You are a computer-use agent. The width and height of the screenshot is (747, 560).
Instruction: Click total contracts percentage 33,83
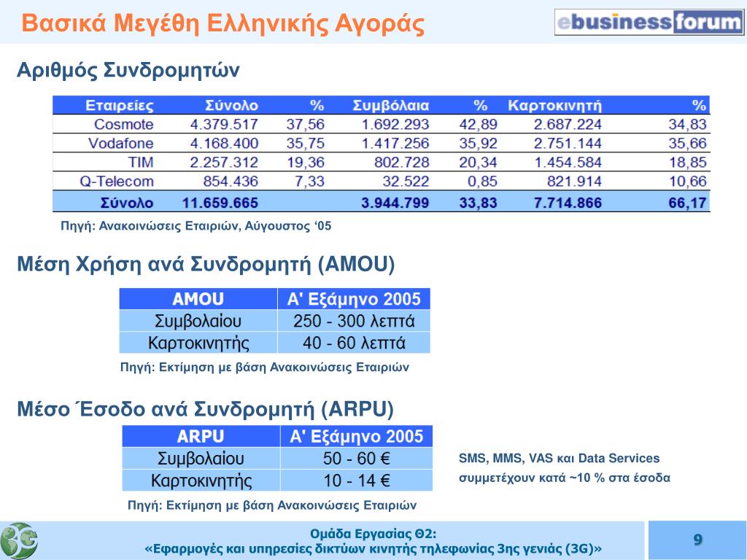click(x=478, y=203)
